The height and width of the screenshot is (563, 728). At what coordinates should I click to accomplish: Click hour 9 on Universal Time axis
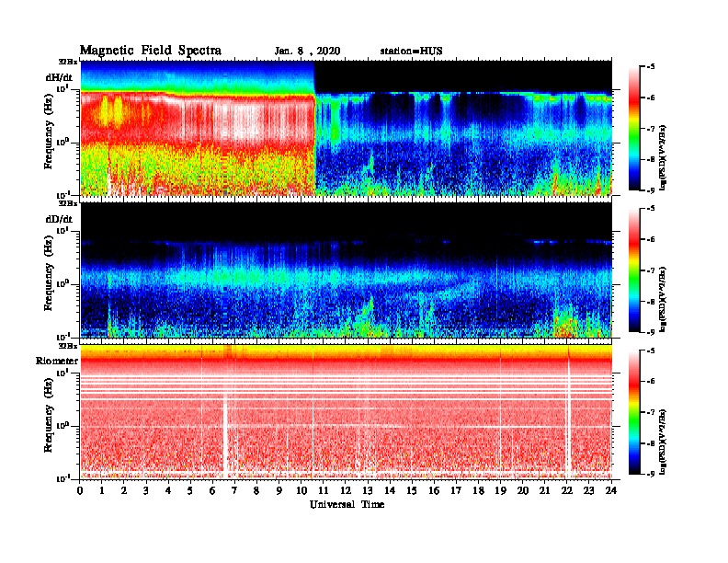click(279, 491)
